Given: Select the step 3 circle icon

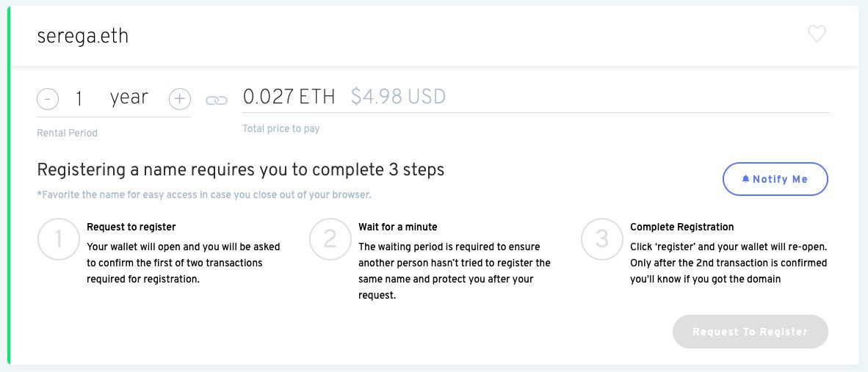Looking at the screenshot, I should point(601,239).
